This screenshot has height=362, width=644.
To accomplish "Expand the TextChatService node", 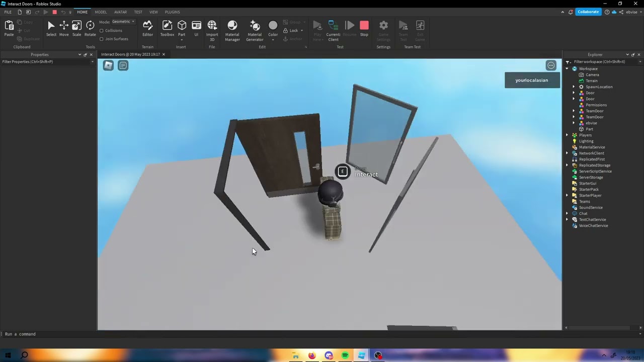I will pyautogui.click(x=568, y=220).
